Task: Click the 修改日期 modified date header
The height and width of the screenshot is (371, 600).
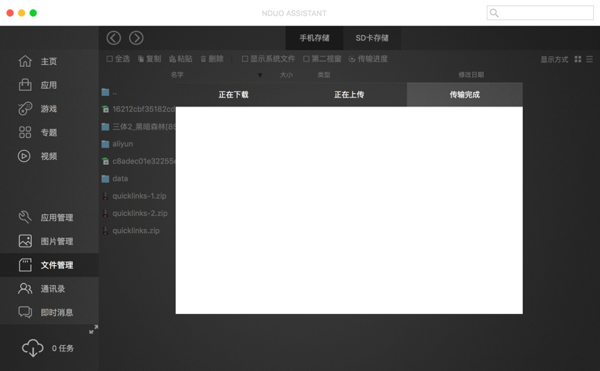Action: pos(471,75)
